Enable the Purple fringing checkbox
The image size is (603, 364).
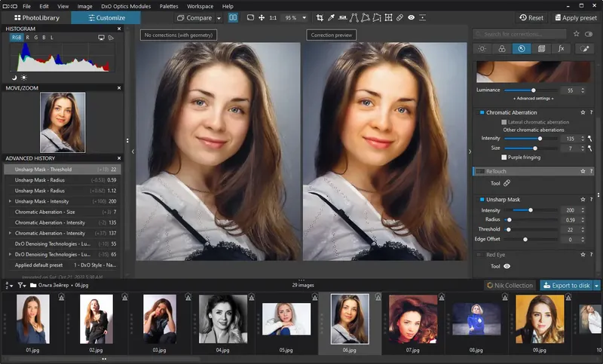point(504,158)
